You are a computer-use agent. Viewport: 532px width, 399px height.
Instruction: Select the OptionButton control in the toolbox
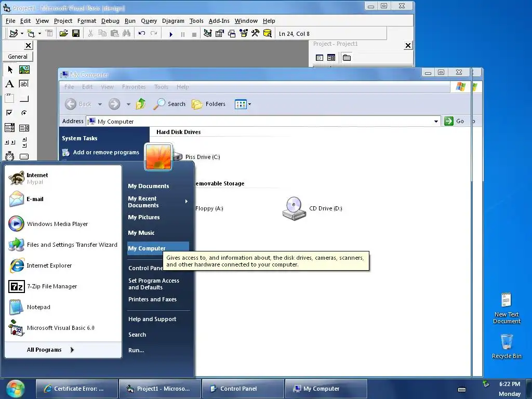click(x=24, y=113)
